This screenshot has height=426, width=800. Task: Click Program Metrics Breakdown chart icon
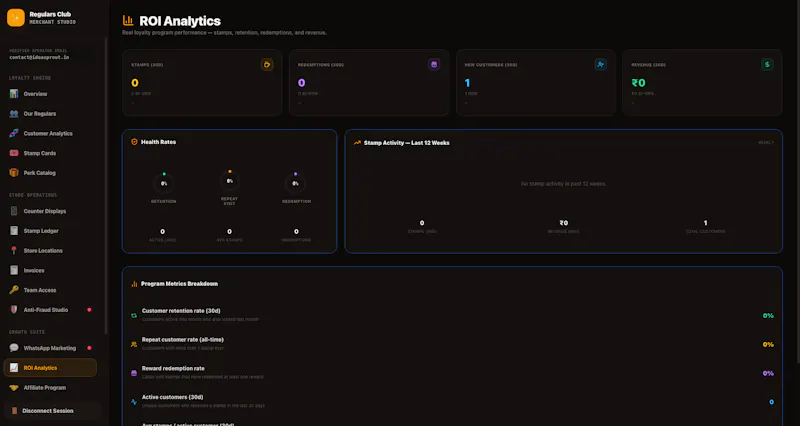(x=134, y=284)
